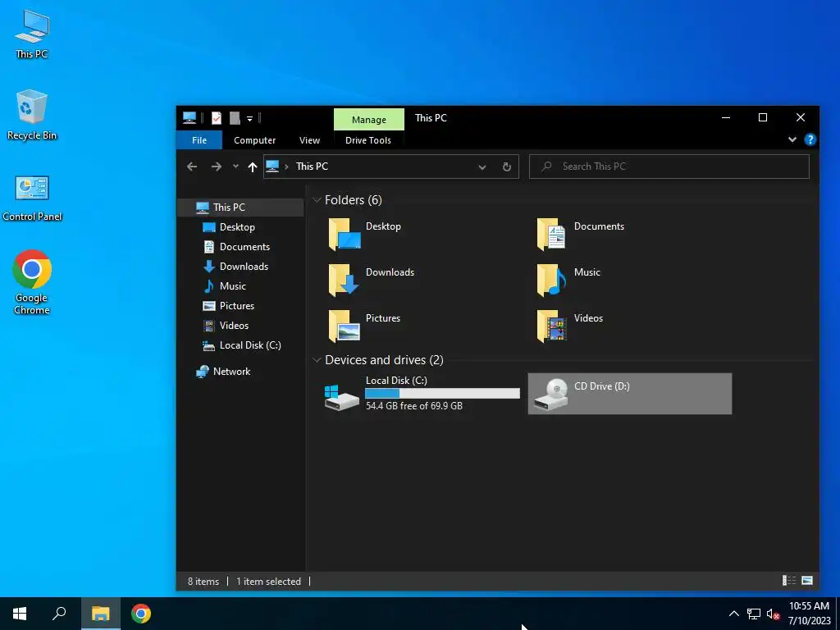Click File Explorer on the taskbar
Image resolution: width=840 pixels, height=630 pixels.
(x=100, y=614)
